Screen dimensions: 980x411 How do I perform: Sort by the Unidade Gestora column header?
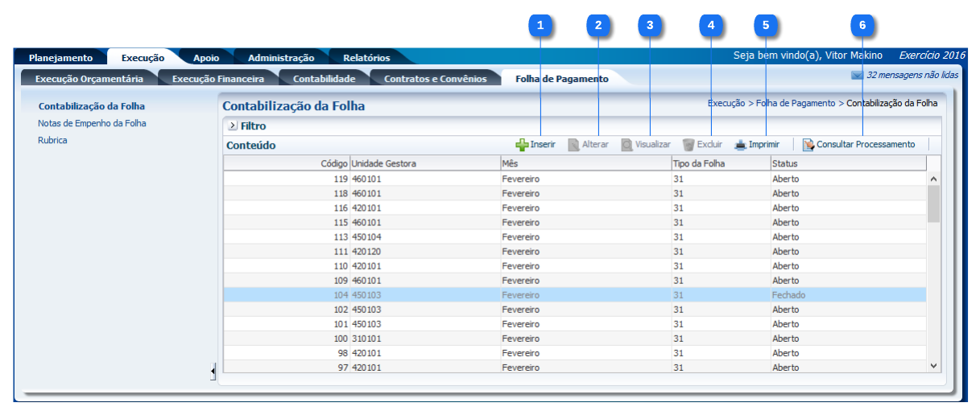(x=384, y=163)
